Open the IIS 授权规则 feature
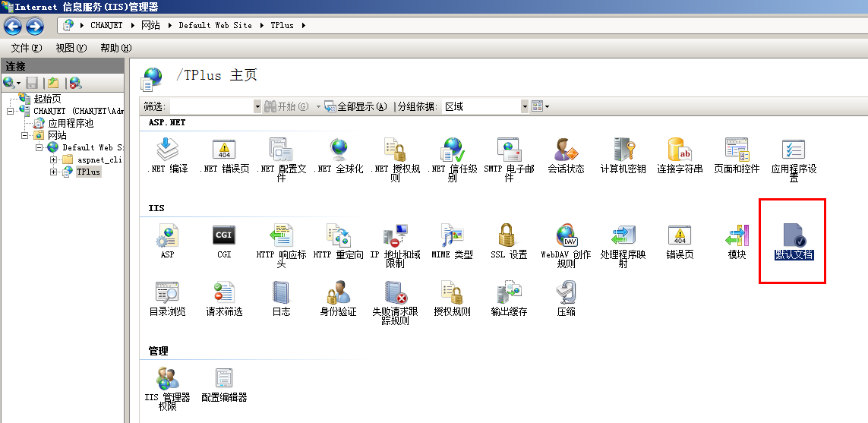 453,298
